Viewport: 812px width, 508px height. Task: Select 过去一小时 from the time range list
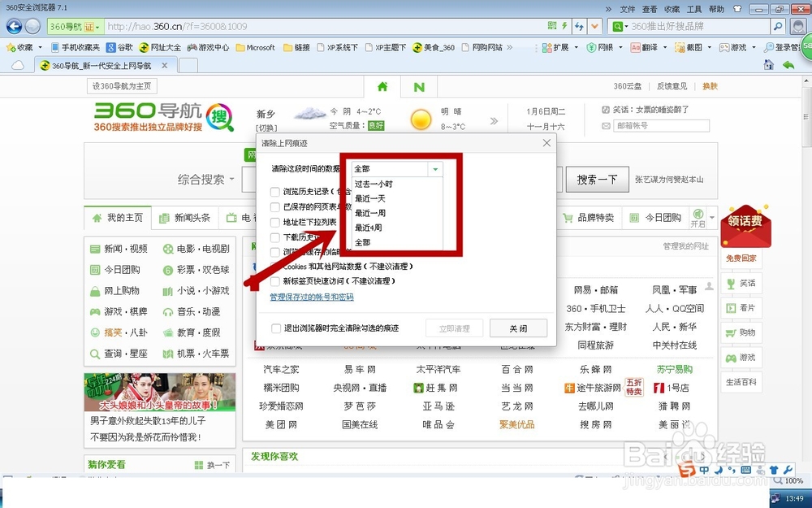click(x=397, y=184)
